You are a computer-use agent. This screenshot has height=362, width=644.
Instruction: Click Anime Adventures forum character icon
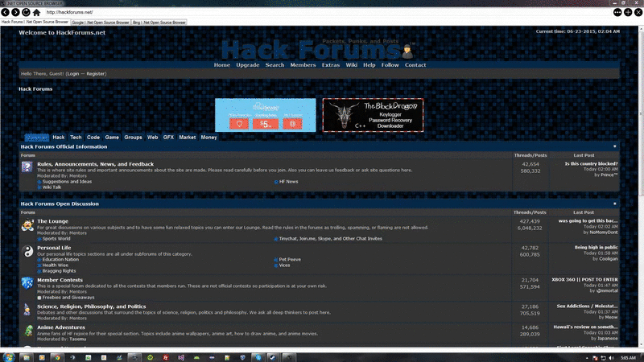point(28,331)
